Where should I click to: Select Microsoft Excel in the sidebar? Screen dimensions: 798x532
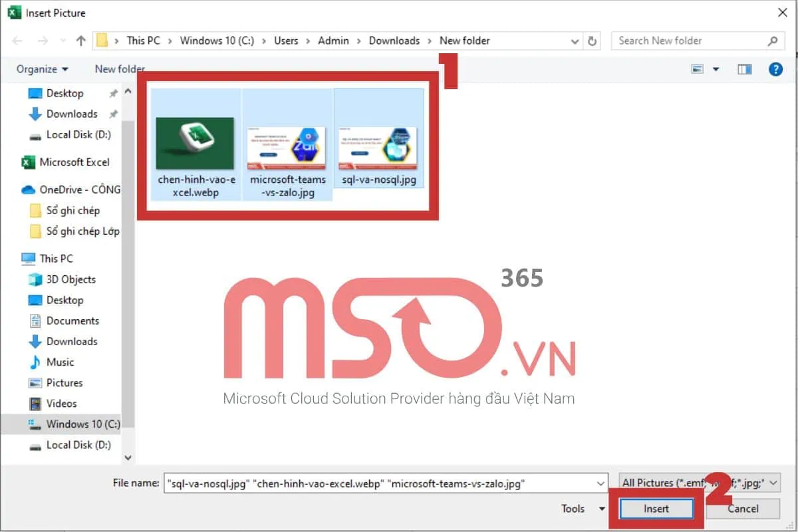tap(73, 162)
